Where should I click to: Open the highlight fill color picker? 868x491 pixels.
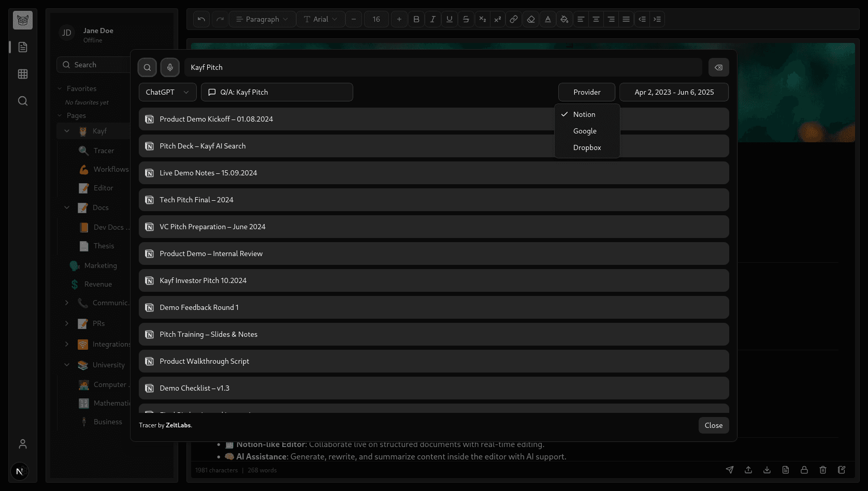pyautogui.click(x=565, y=19)
